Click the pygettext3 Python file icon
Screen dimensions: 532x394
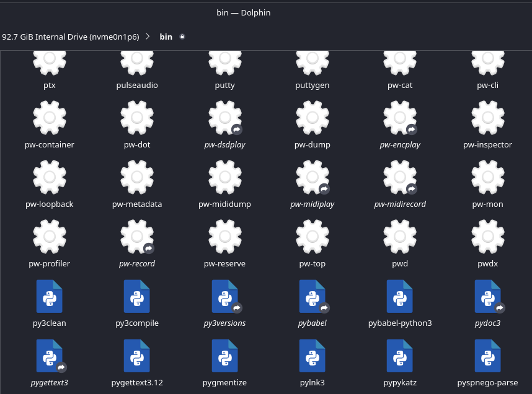tap(50, 356)
